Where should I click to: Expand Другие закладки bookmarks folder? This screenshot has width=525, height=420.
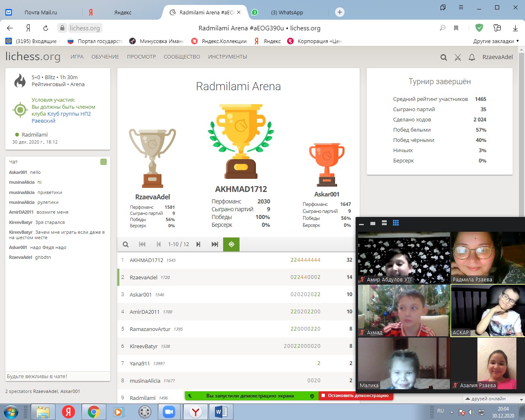(496, 41)
